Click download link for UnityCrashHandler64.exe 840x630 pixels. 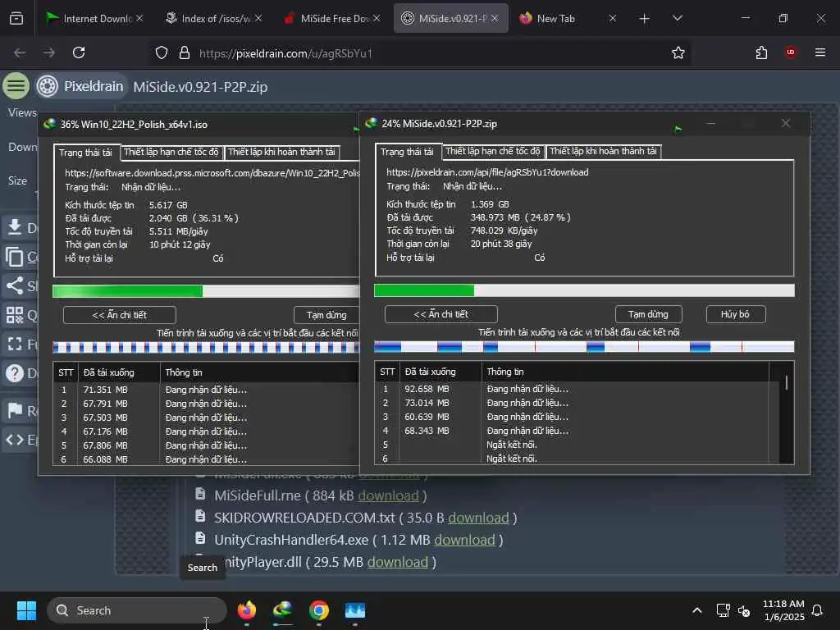464,540
